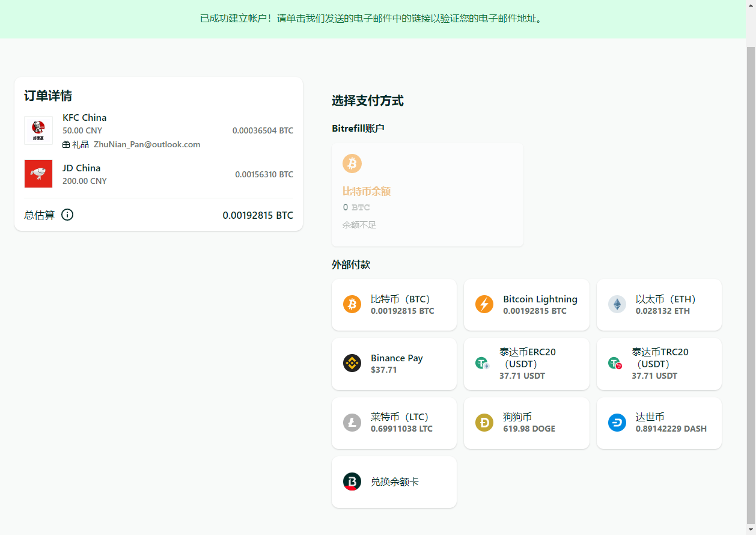Viewport: 756px width, 535px height.
Task: Click the Tether ERC20 icon
Action: pyautogui.click(x=482, y=363)
